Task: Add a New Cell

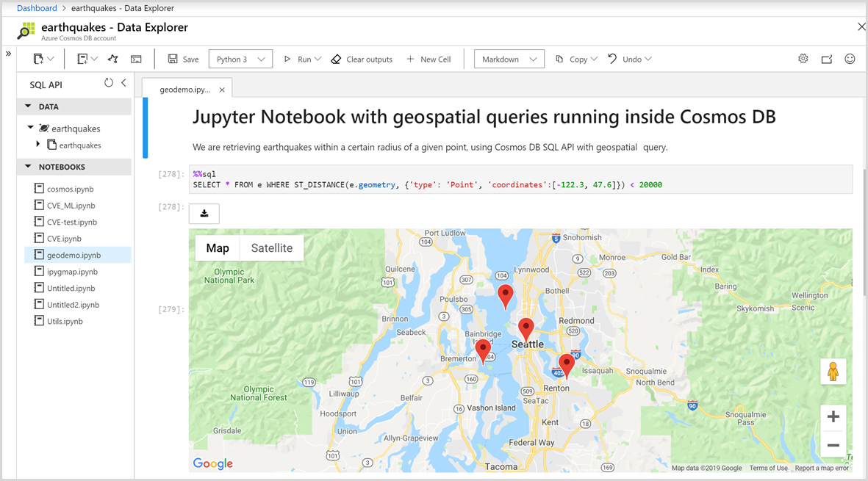Action: click(429, 59)
